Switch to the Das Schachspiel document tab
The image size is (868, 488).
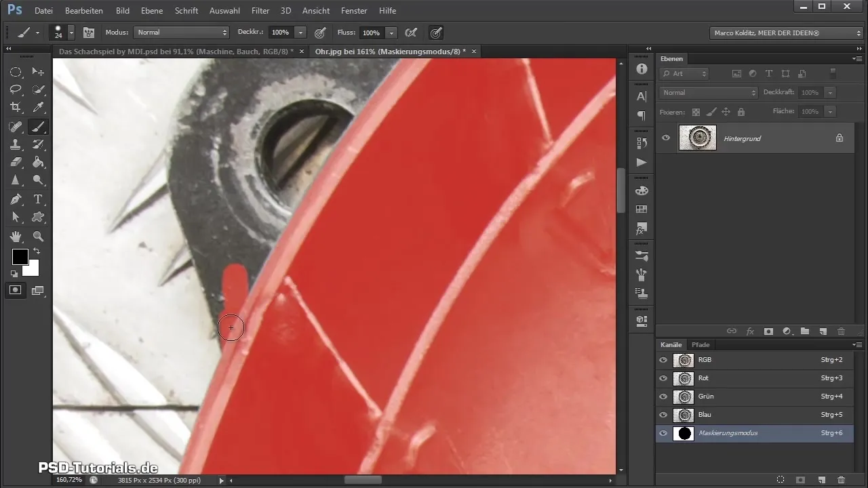[176, 52]
